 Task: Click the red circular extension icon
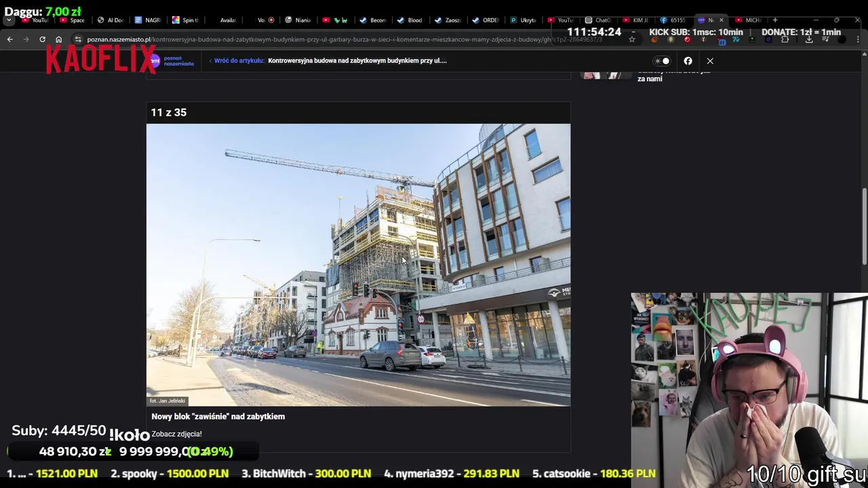(687, 39)
